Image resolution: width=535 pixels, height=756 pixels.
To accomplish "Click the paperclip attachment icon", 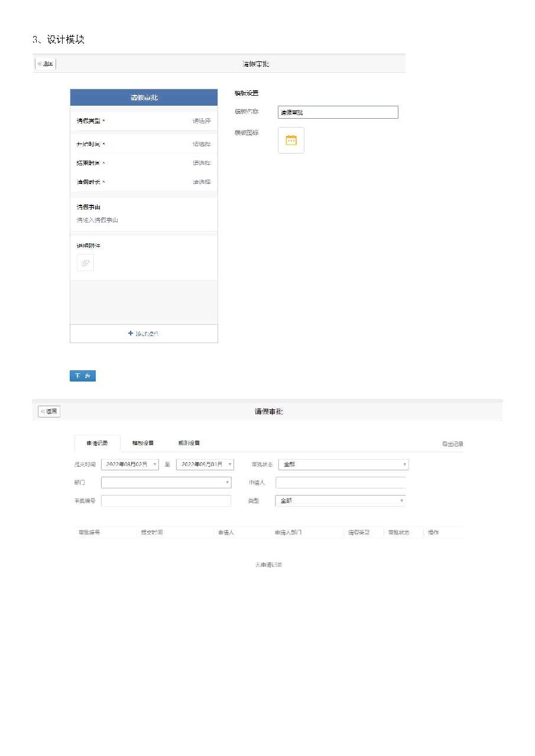I will 85,263.
